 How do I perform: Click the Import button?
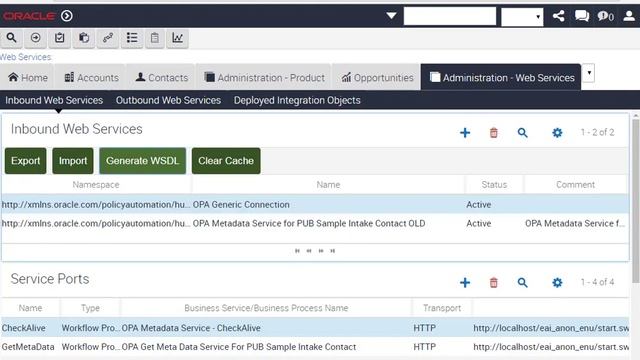(73, 161)
